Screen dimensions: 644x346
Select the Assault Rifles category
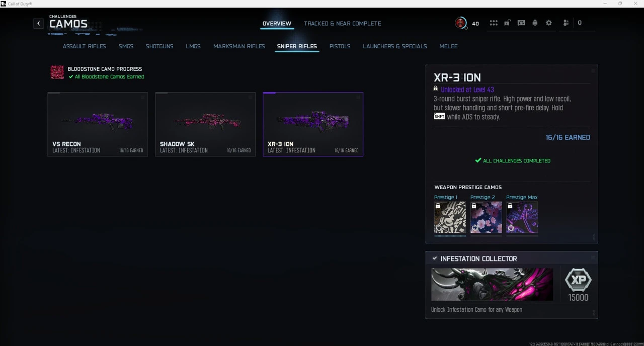tap(84, 46)
